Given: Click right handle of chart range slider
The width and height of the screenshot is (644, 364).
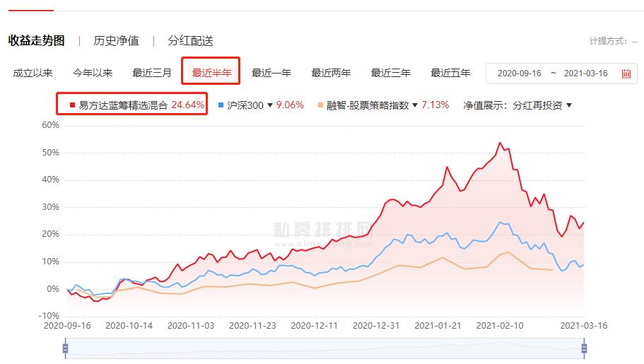Looking at the screenshot, I should 584,348.
